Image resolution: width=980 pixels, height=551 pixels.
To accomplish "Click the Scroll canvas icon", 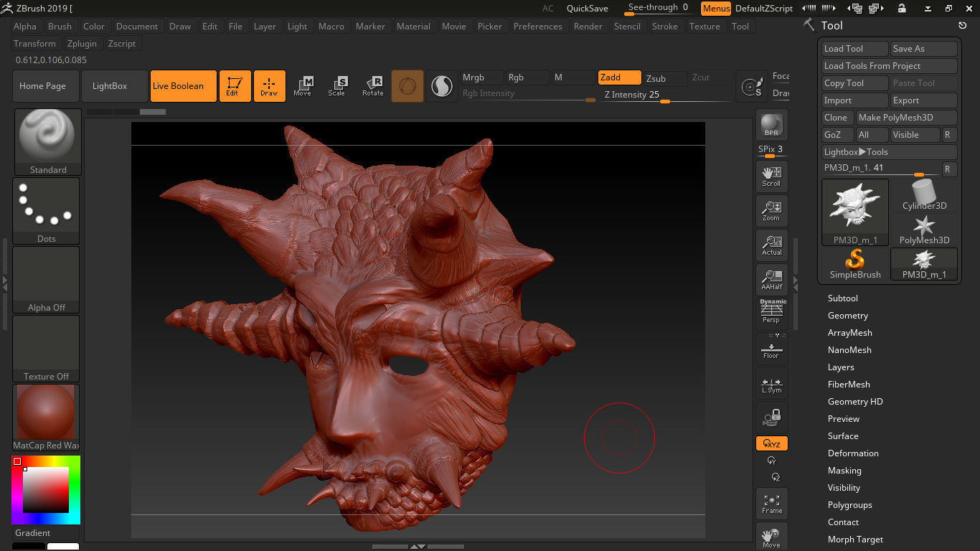I will [x=771, y=176].
